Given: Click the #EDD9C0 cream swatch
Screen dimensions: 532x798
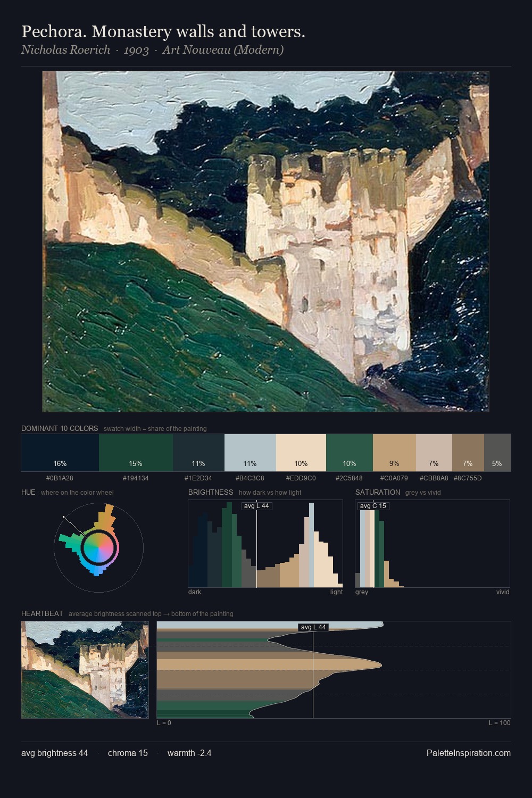Looking at the screenshot, I should point(301,453).
